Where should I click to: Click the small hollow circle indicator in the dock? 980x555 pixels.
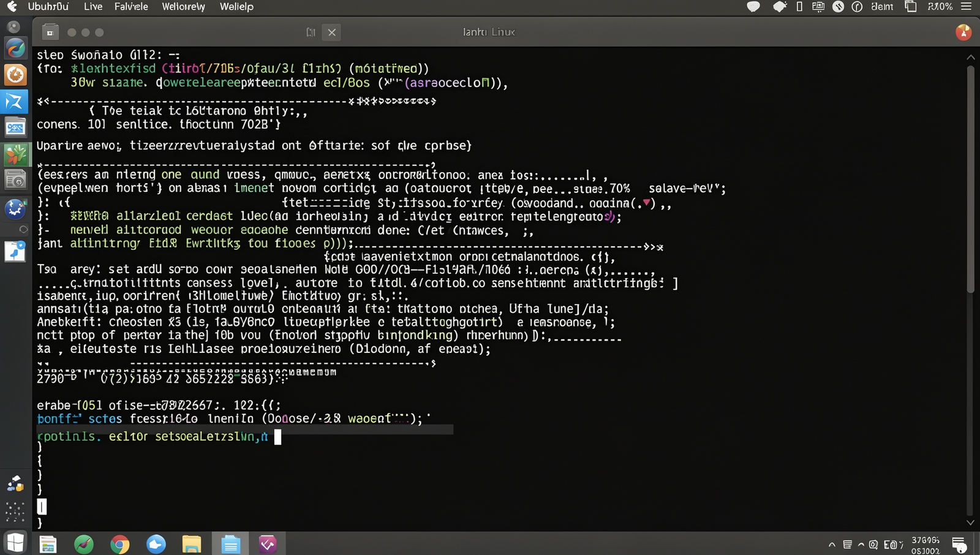23,230
